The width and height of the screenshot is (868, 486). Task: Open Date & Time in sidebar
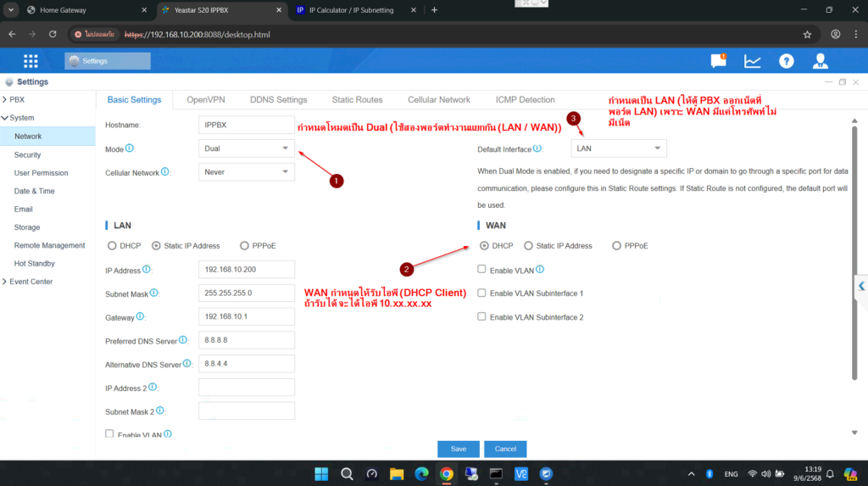click(x=34, y=191)
